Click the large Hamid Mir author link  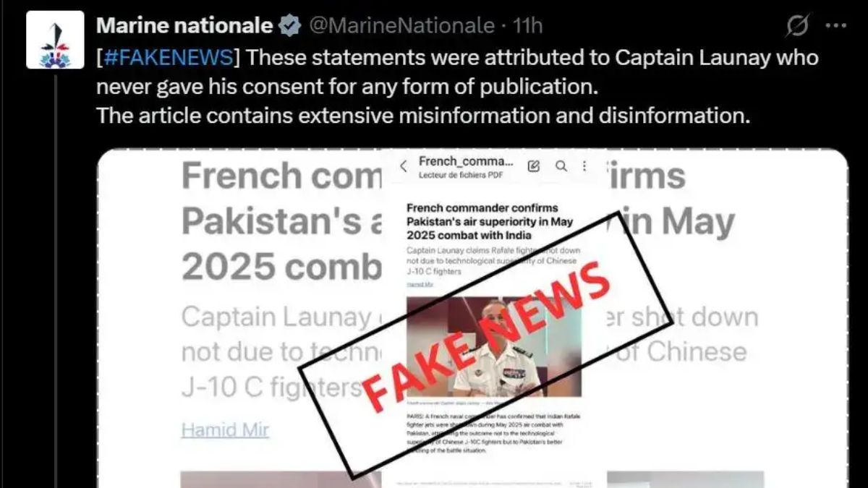click(x=225, y=429)
